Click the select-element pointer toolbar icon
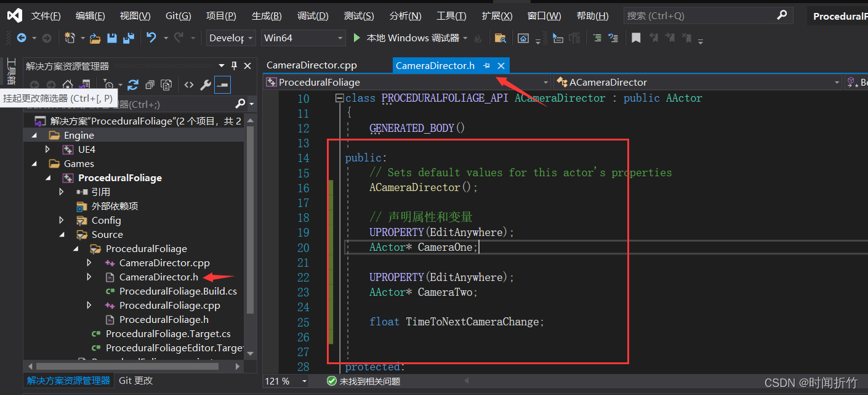 (x=558, y=38)
